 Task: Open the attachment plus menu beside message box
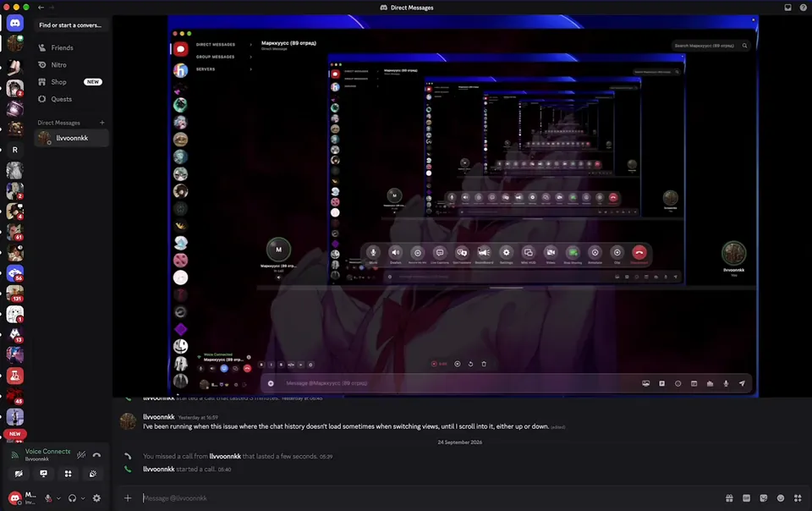click(x=128, y=498)
